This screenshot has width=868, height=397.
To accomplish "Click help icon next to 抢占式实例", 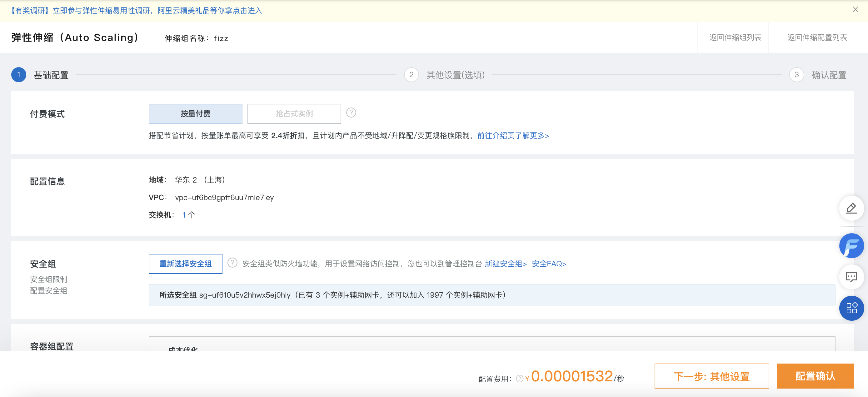I will click(x=351, y=113).
